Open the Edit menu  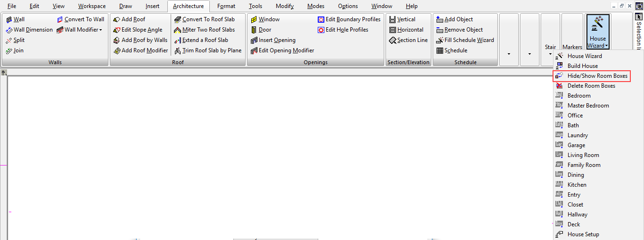[34, 6]
